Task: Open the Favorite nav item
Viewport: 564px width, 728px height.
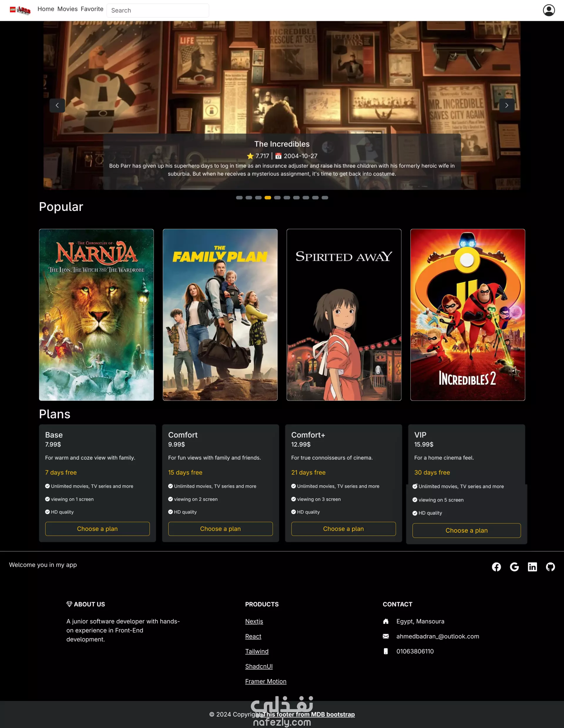Action: coord(92,9)
